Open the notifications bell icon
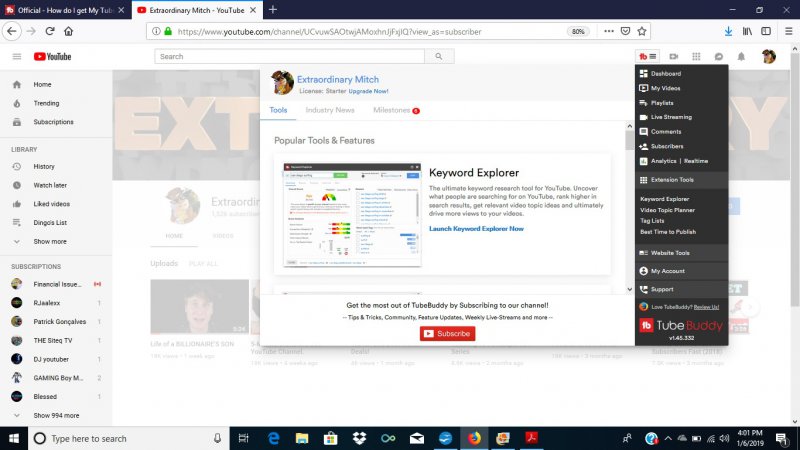 click(741, 56)
